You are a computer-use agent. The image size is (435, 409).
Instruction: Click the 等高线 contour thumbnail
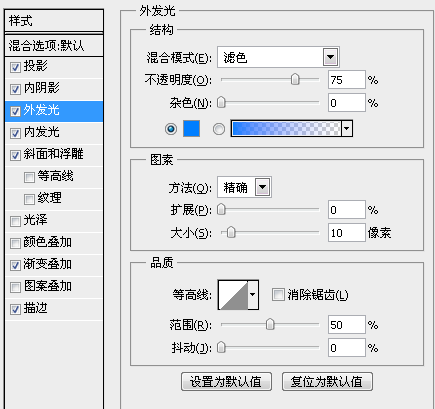233,295
